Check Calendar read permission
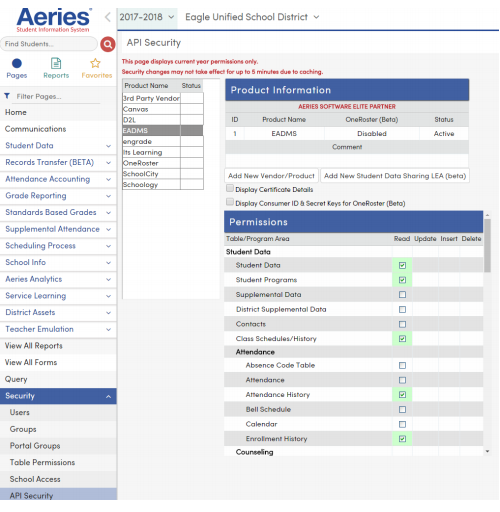Image resolution: width=500 pixels, height=512 pixels. click(402, 424)
